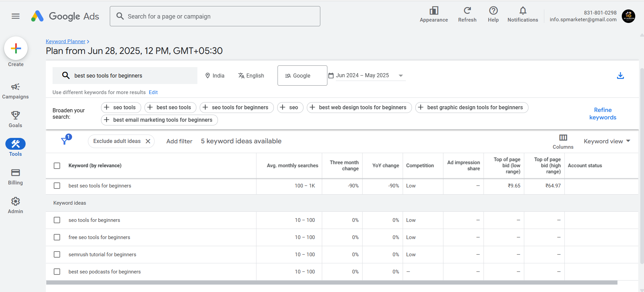Open the filter funnel icon
Screen dimensions: 644x292
(x=64, y=141)
